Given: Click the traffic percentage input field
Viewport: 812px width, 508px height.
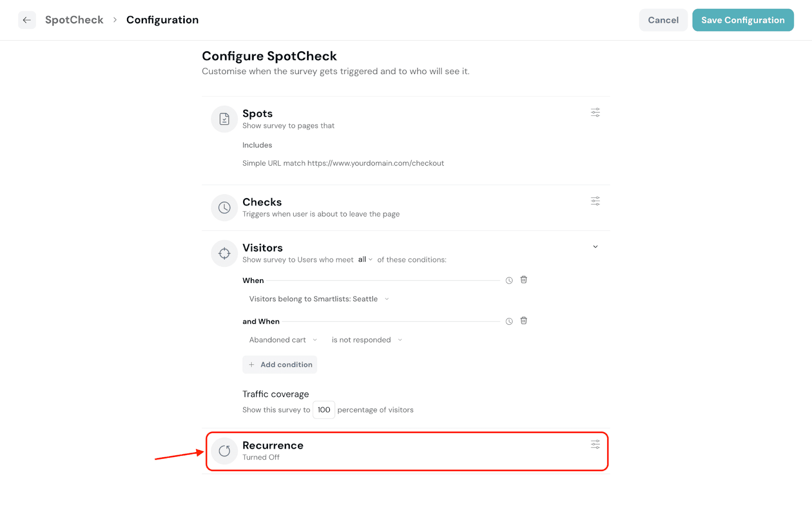Looking at the screenshot, I should click(324, 410).
